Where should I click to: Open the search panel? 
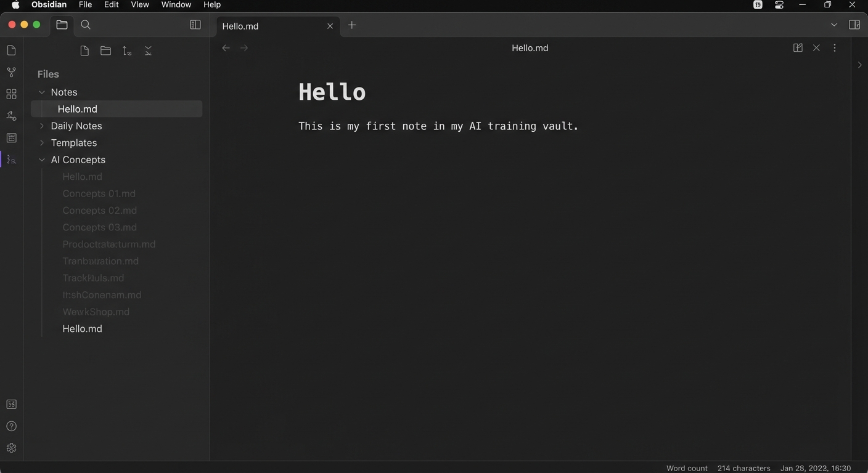(86, 25)
